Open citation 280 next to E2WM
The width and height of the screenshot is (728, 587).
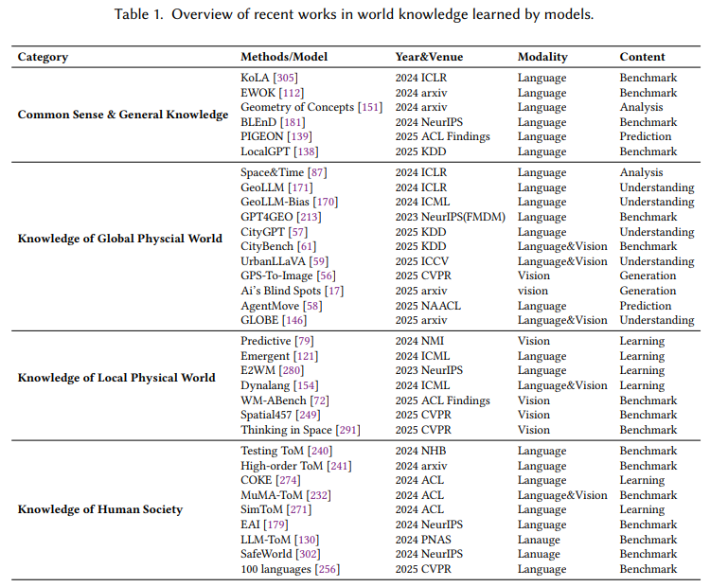[292, 370]
